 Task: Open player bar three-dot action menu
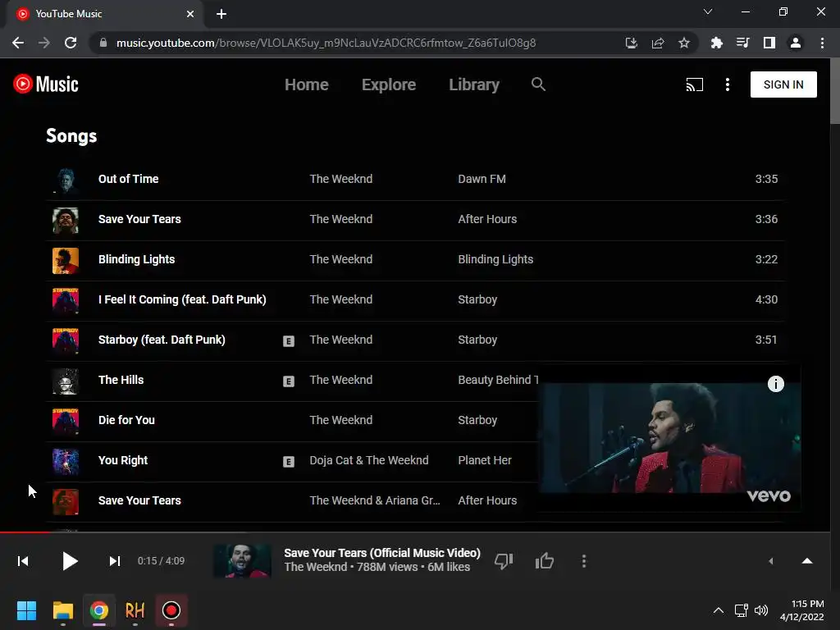click(584, 561)
